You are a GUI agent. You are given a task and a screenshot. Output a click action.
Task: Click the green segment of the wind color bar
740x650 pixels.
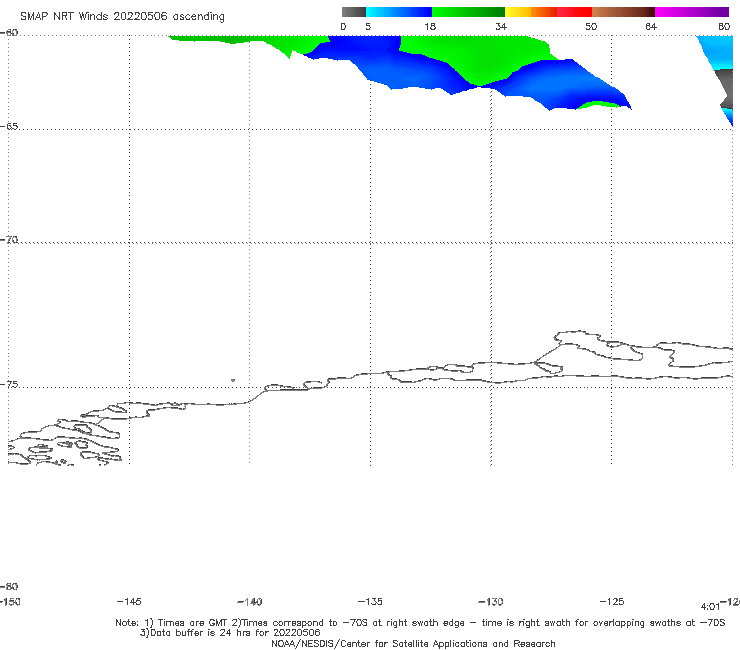click(468, 12)
